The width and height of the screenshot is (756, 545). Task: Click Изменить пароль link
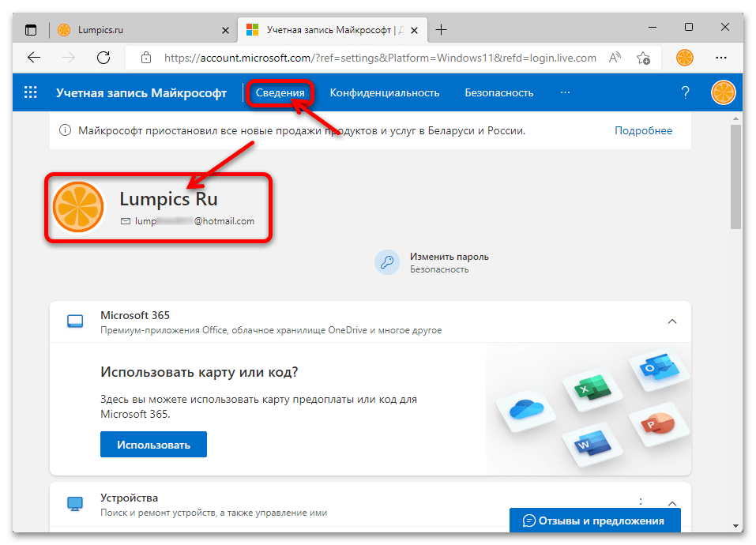point(449,257)
